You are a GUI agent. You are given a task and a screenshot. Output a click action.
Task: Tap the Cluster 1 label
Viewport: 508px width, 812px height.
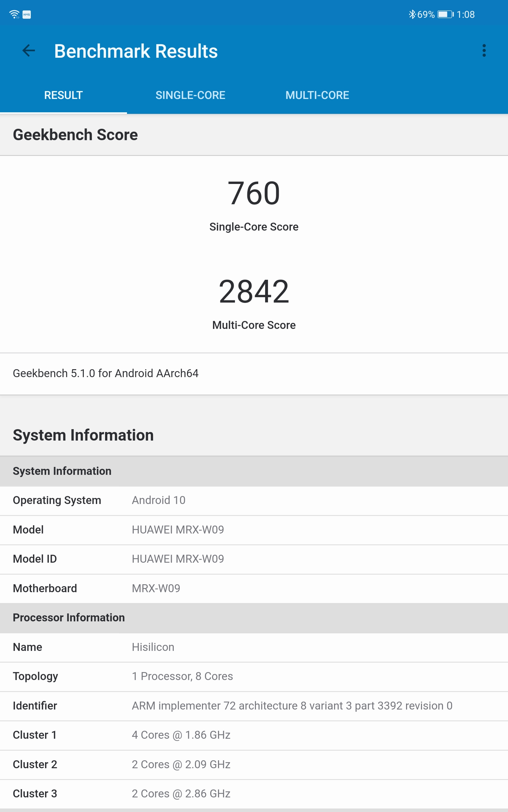35,735
